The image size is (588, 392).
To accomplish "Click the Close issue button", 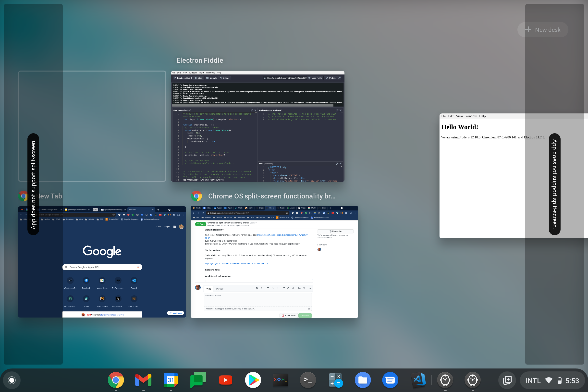I will tap(289, 315).
